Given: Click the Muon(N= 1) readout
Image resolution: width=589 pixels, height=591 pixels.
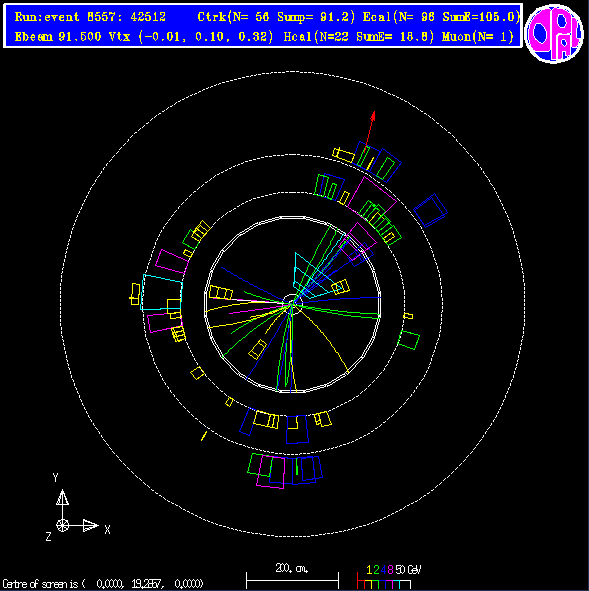Looking at the screenshot, I should [x=478, y=37].
